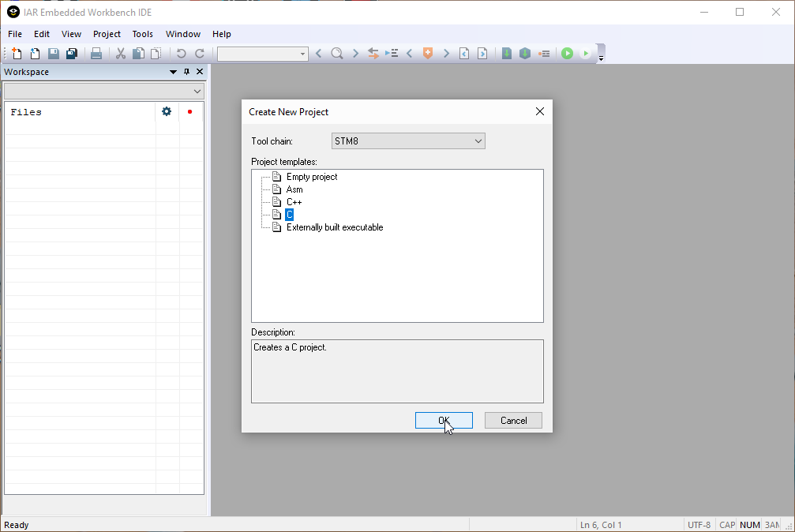The width and height of the screenshot is (795, 532).
Task: Click the Find Next arrow icon
Action: 355,53
